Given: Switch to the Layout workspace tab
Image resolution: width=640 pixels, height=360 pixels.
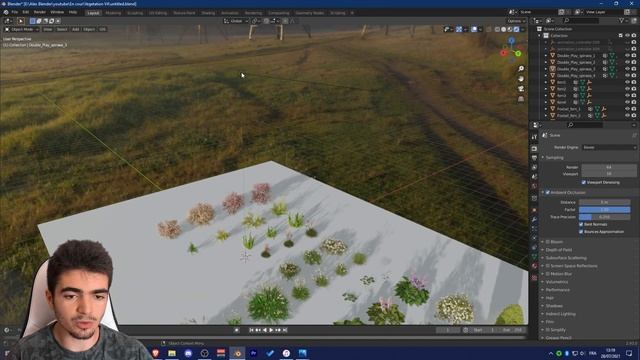Looking at the screenshot, I should coord(93,13).
